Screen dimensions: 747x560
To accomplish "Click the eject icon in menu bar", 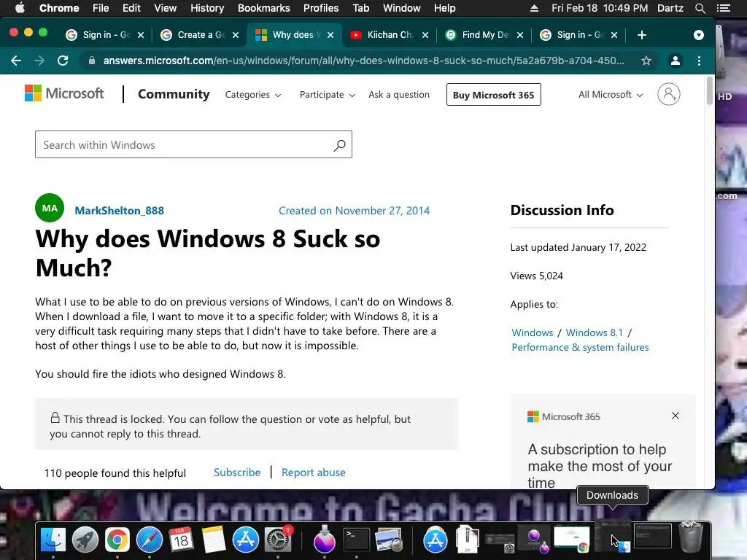I will [534, 8].
